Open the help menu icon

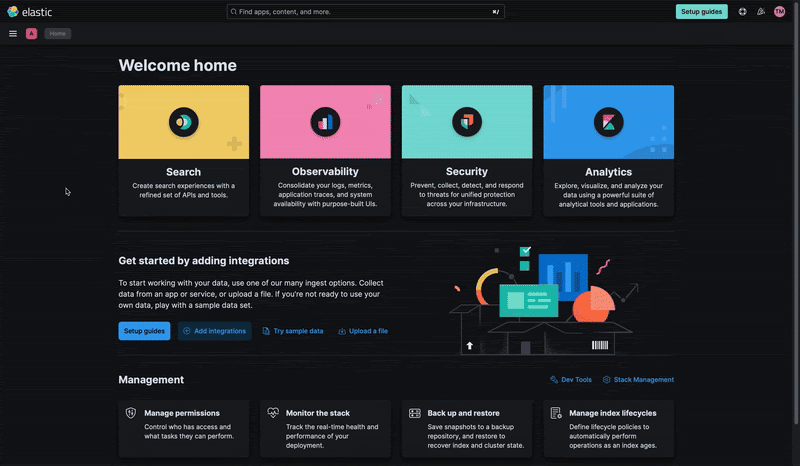[x=742, y=12]
